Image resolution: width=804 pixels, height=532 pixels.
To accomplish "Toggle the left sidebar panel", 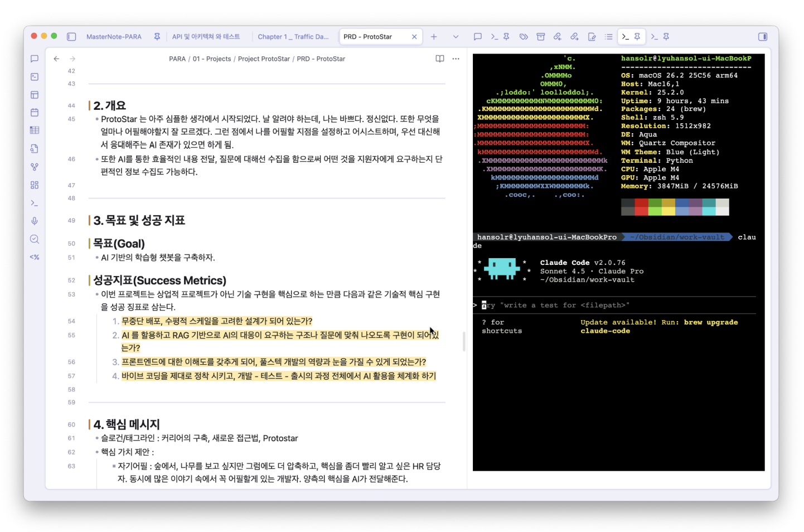I will (71, 37).
